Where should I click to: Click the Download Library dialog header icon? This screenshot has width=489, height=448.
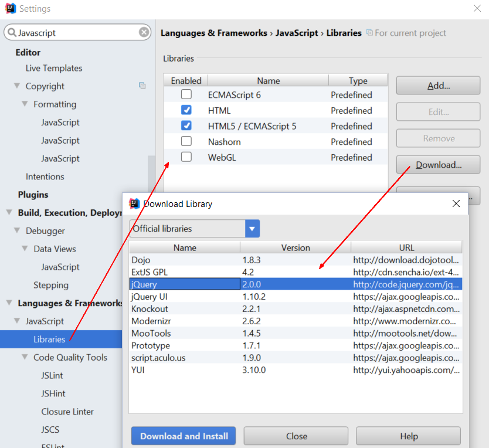coord(134,203)
